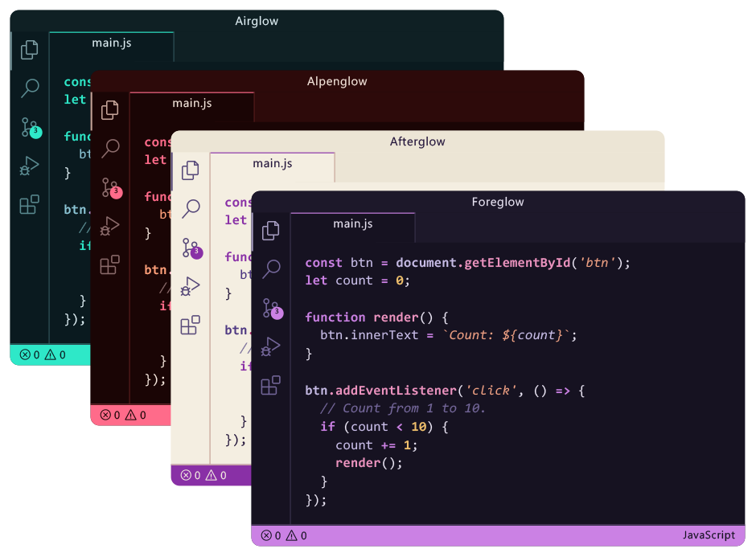
Task: Open Source Control icon in Airglow window
Action: (x=31, y=128)
